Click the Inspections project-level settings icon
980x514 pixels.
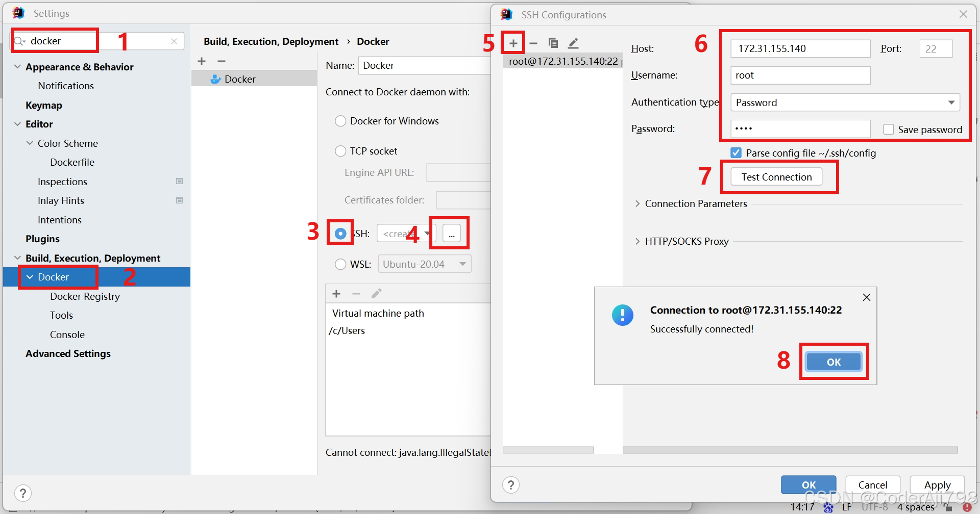(180, 182)
